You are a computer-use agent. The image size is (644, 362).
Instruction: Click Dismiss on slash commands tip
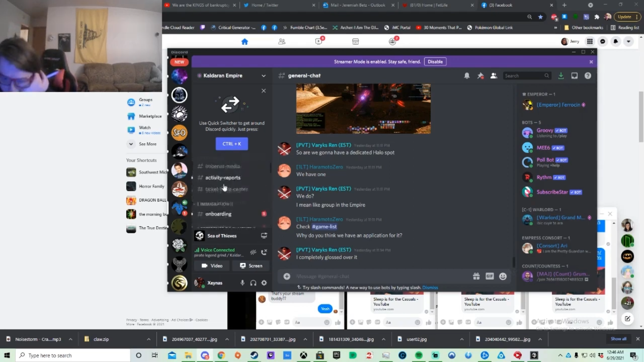pos(430,288)
